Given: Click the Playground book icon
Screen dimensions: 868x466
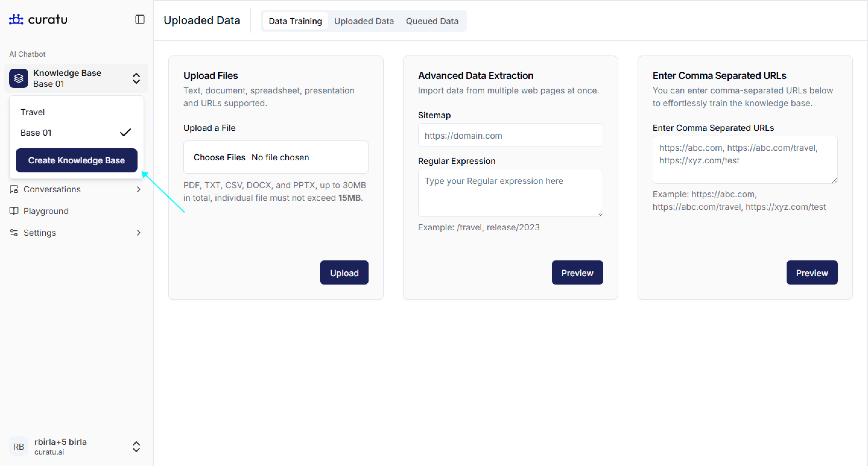Looking at the screenshot, I should coord(14,211).
